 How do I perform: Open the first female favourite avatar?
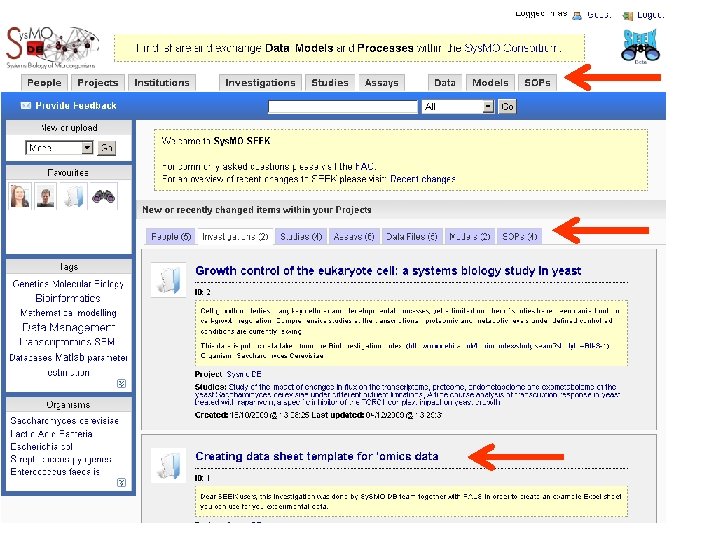tap(20, 196)
